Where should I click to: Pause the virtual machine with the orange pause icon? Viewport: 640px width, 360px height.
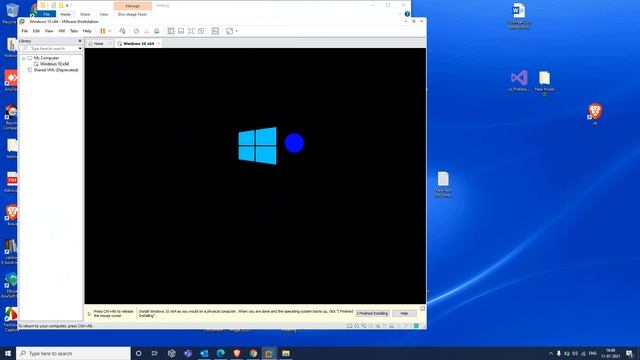pos(103,31)
